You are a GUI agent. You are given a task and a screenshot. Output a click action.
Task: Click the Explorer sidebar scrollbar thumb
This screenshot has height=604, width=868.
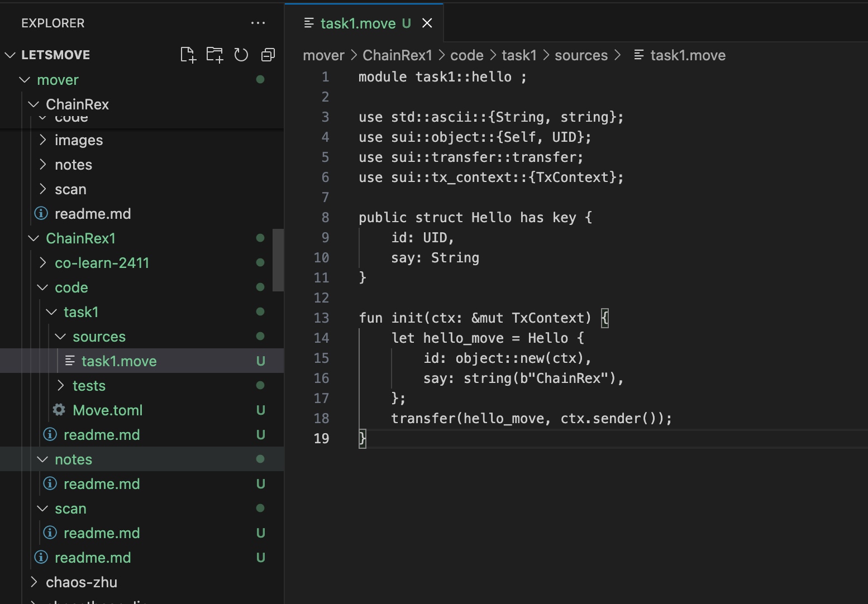(278, 260)
